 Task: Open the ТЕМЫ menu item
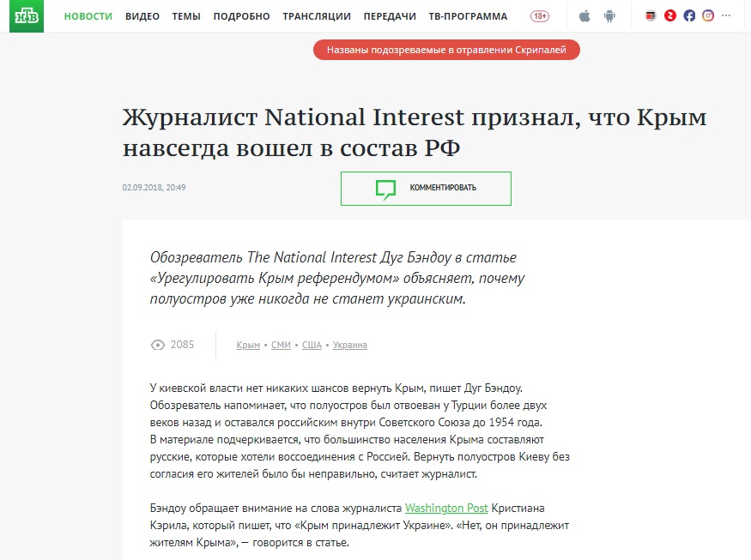click(x=186, y=16)
